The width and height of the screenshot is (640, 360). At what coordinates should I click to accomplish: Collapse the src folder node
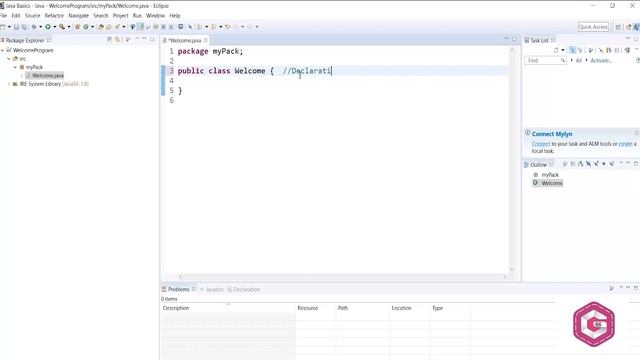pos(9,59)
